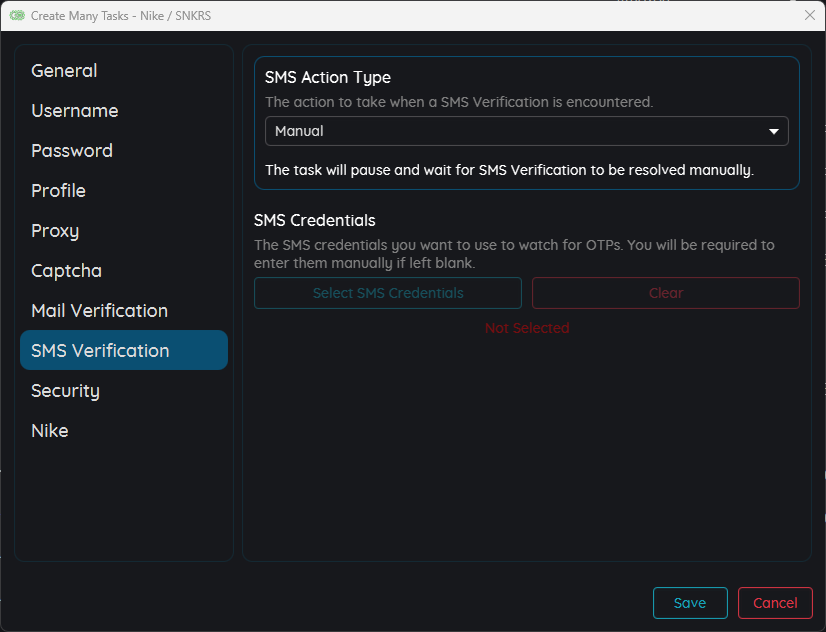Click the Select SMS Credentials button
Viewport: 826px width, 632px height.
(388, 293)
